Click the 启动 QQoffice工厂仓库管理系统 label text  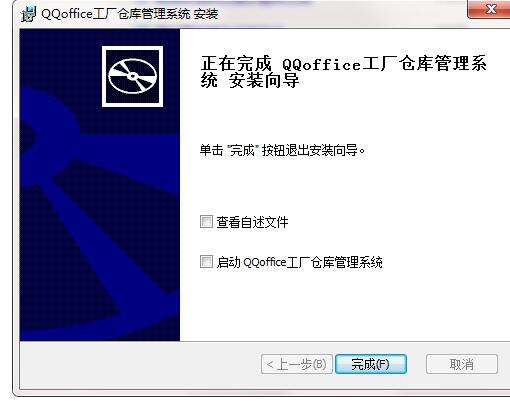coord(299,262)
